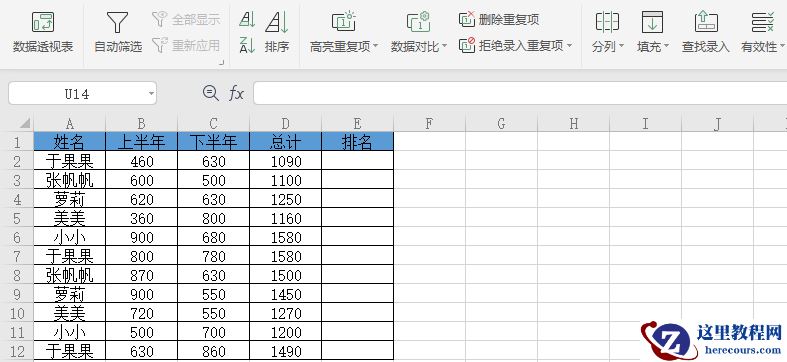The image size is (787, 362).
Task: Select column J header
Action: [717, 124]
